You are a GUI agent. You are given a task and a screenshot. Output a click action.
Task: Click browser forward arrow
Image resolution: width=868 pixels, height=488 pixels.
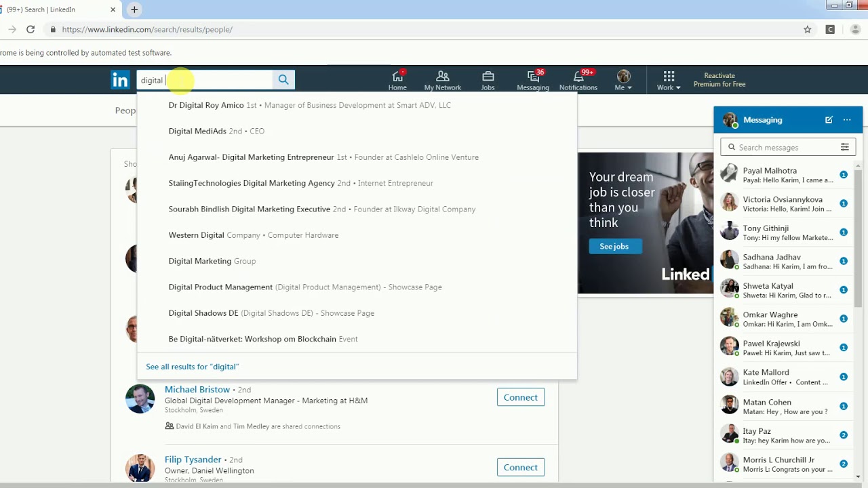12,29
